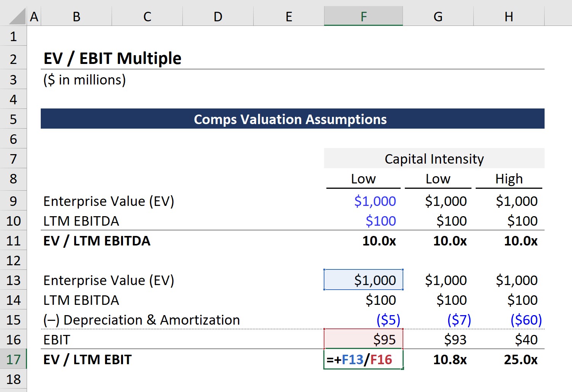Click the EBIT $95 cell
The image size is (572, 392).
tap(363, 339)
